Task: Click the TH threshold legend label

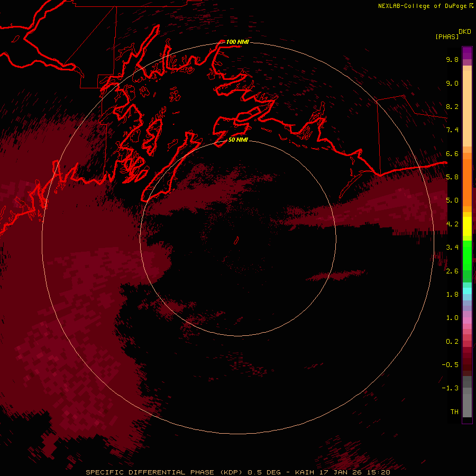Action: pos(454,412)
